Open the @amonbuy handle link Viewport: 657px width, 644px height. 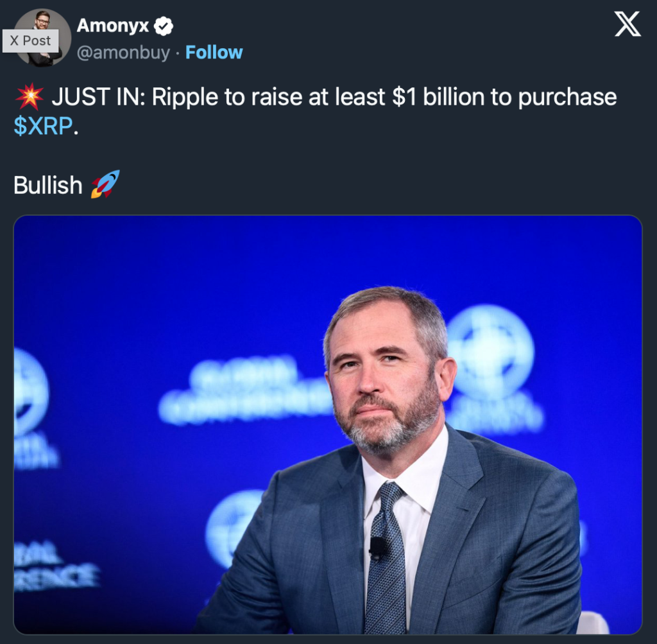(123, 53)
